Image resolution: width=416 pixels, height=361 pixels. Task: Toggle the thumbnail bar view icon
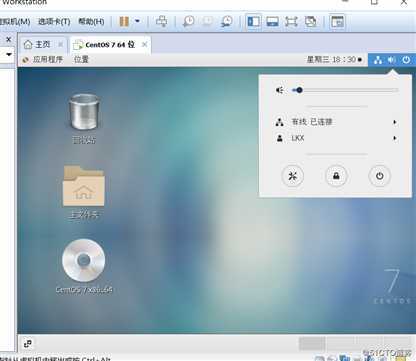point(272,22)
